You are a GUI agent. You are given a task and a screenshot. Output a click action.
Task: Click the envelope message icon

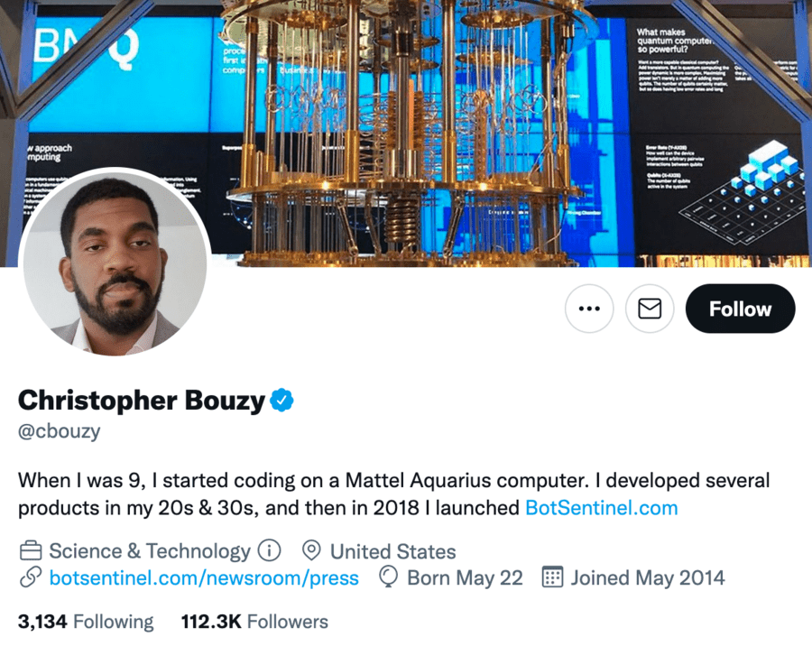(x=650, y=309)
